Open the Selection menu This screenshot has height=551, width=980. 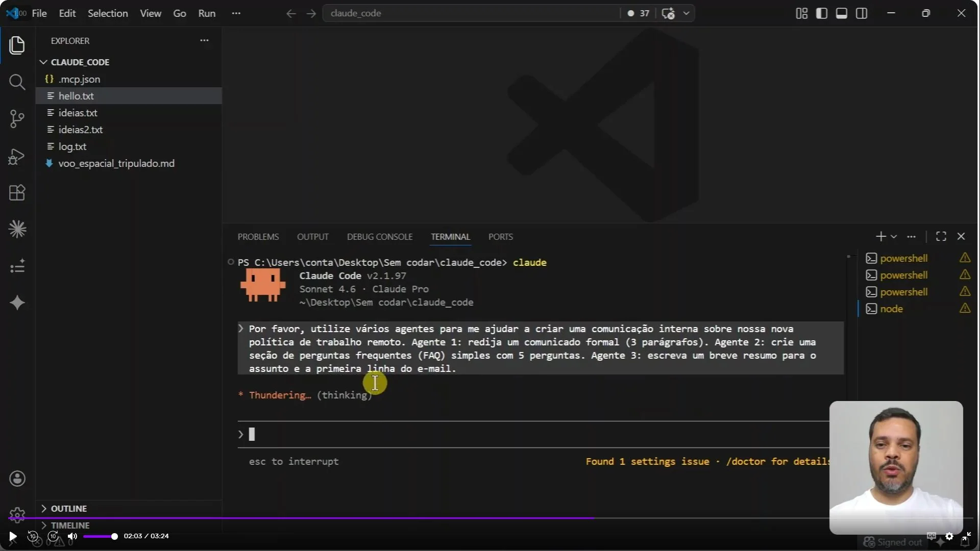108,13
